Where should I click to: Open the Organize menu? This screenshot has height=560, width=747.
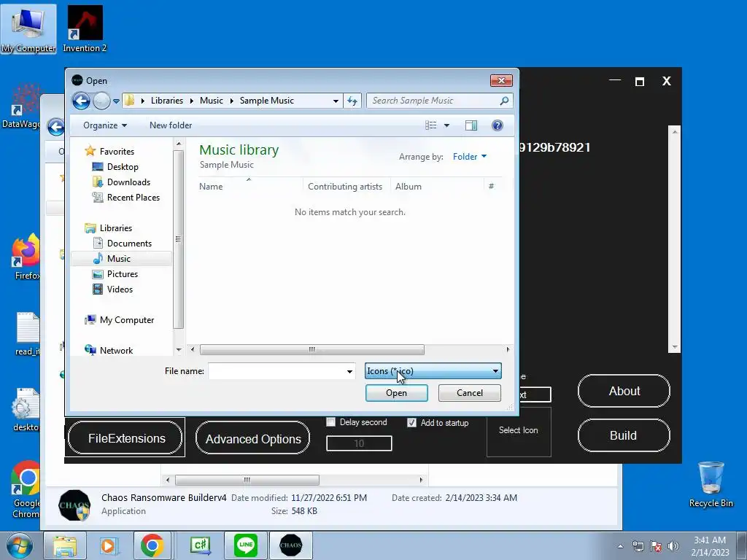[105, 125]
